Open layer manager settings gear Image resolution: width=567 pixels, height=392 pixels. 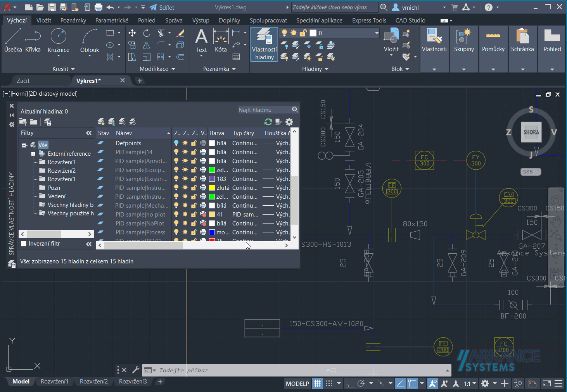[289, 122]
